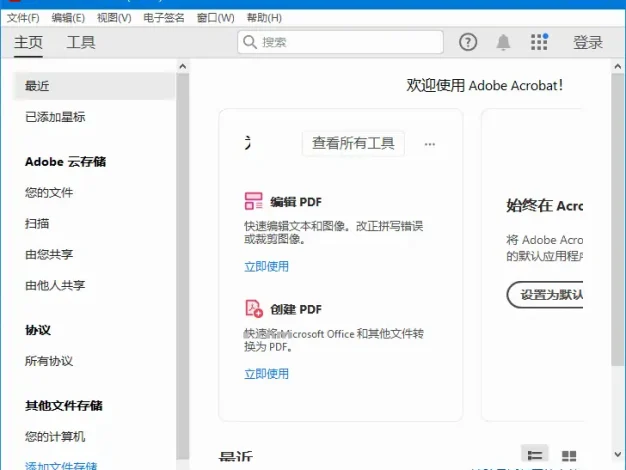
Task: Click the 设置为默认 button
Action: pyautogui.click(x=545, y=295)
